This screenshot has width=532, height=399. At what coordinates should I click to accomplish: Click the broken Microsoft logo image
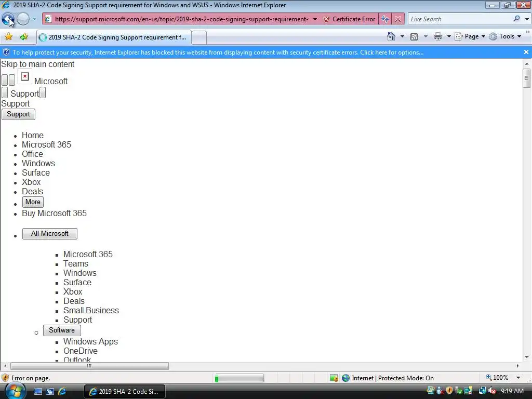point(25,77)
